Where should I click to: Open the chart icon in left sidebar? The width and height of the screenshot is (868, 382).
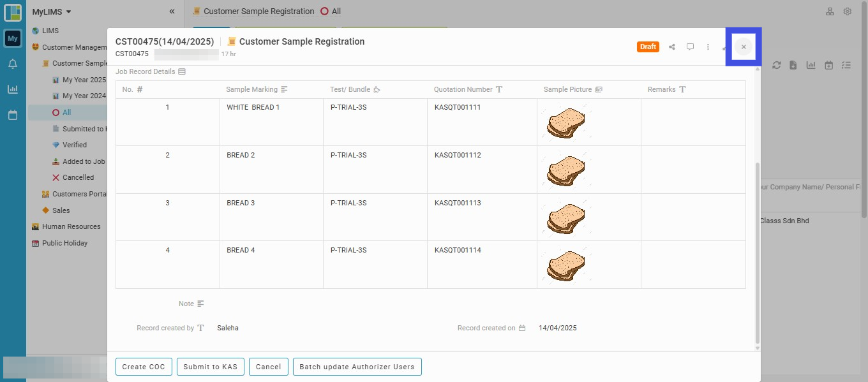pos(13,89)
